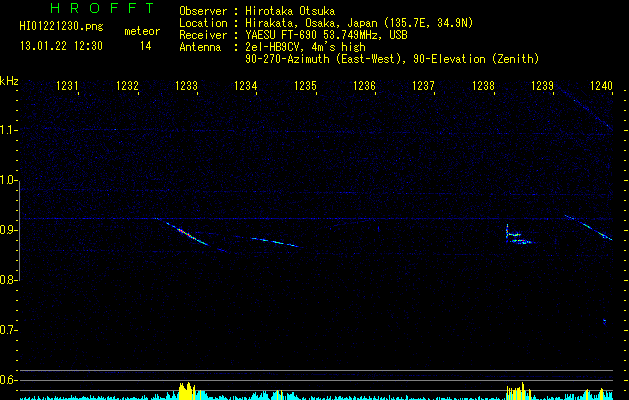Click the L-shaped meteor echo near 1238

(x=517, y=235)
